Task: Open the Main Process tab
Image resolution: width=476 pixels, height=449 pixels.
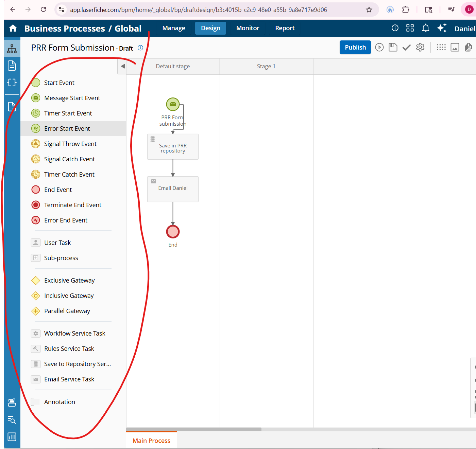Action: (x=152, y=441)
